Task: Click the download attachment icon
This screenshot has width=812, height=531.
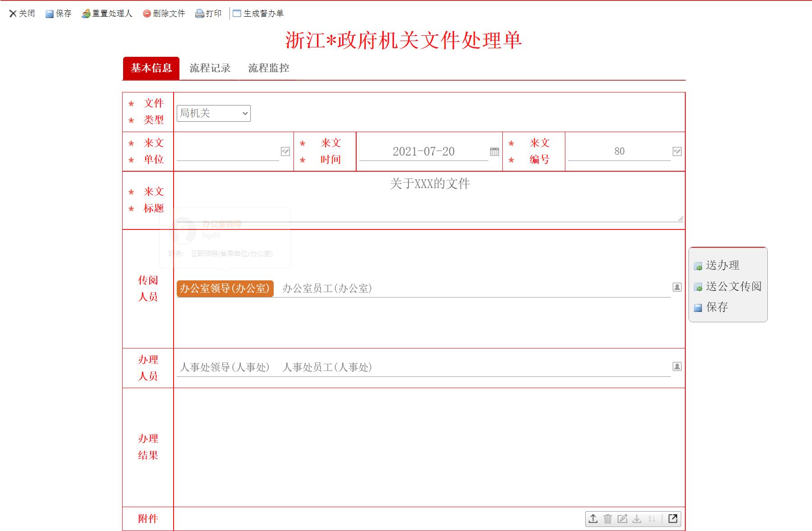Action: tap(637, 519)
